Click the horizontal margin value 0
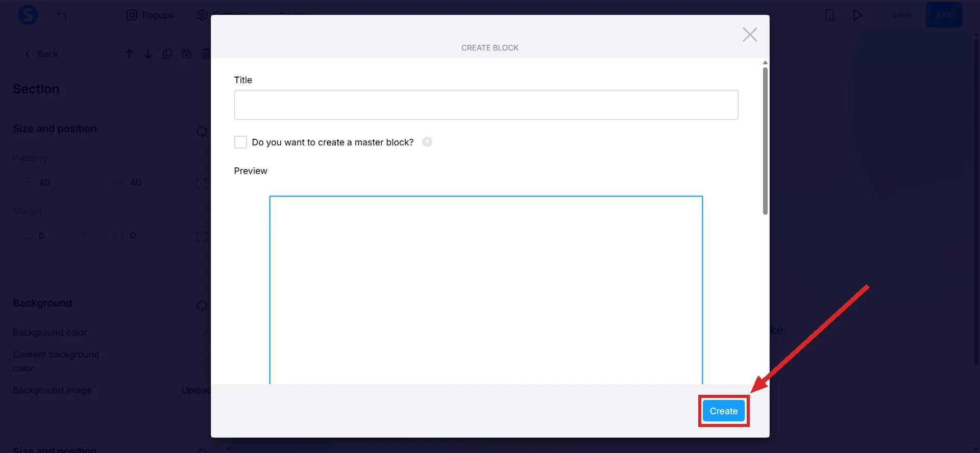 133,236
